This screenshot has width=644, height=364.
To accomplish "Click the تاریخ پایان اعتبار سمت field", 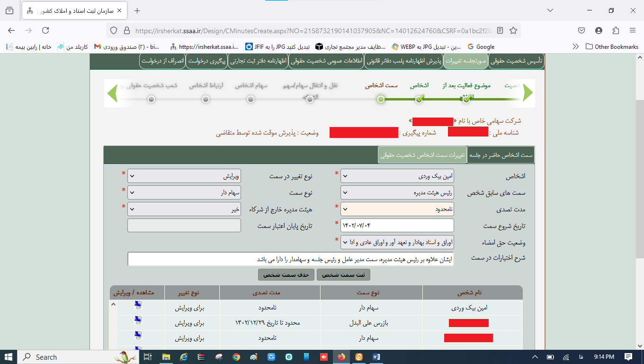I will coord(185,226).
